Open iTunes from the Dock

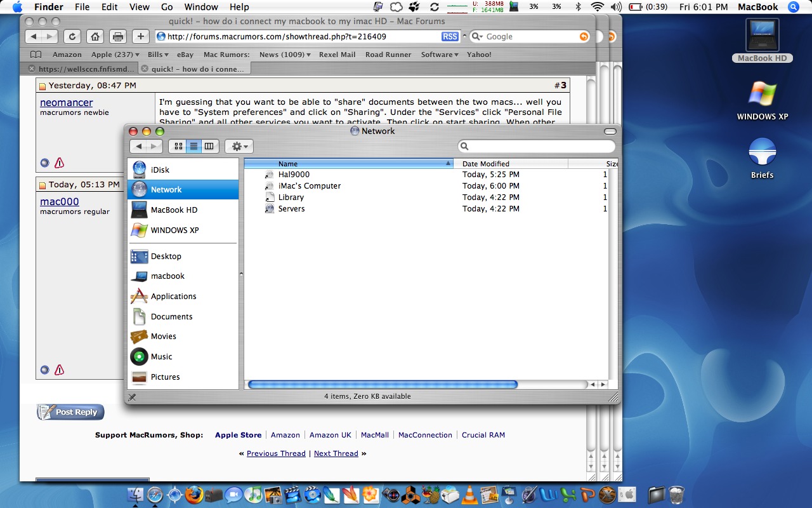[x=253, y=495]
